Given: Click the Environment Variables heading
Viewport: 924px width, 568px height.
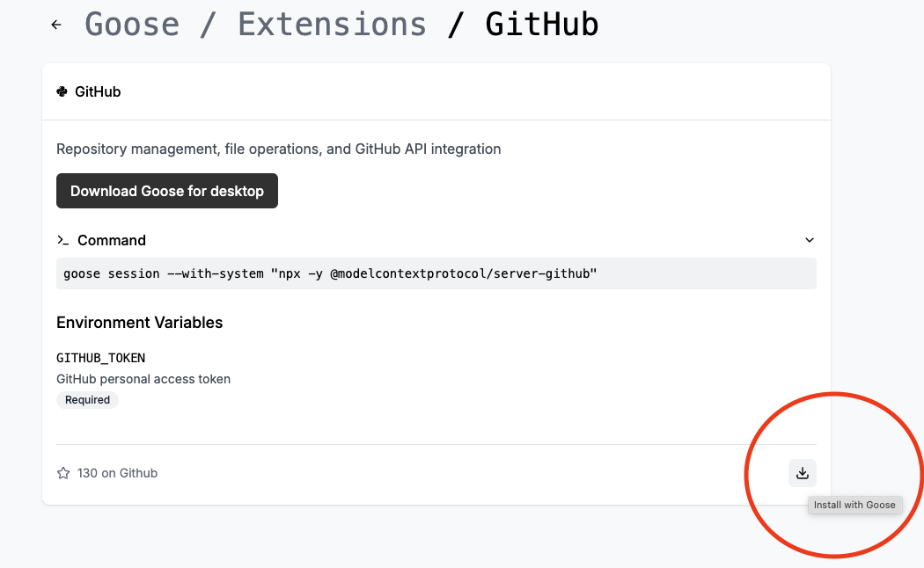Looking at the screenshot, I should [139, 322].
